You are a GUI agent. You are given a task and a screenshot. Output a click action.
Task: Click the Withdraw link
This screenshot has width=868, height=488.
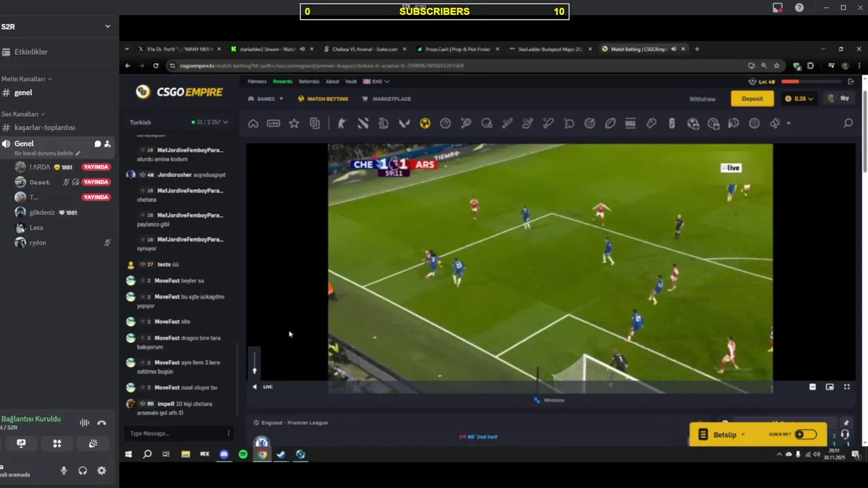[x=702, y=99]
